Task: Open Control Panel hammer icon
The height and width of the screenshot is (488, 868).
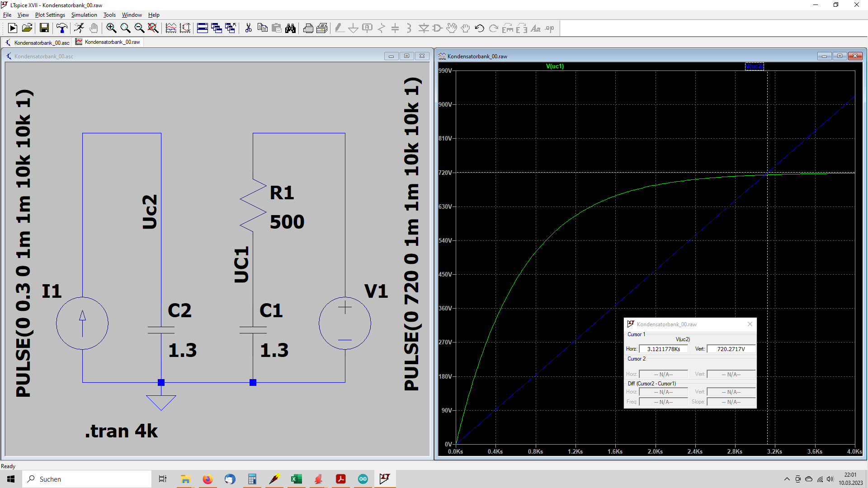Action: click(62, 28)
